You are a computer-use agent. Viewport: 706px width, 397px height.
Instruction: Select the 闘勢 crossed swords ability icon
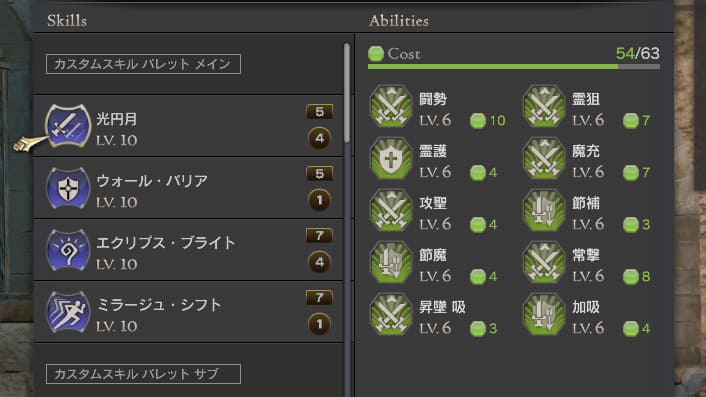click(x=391, y=106)
